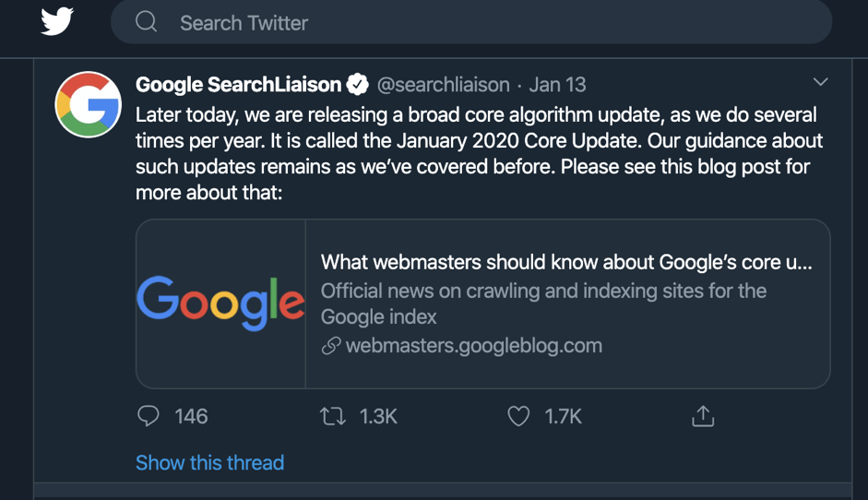Open the Google SearchLiaison display name
Screen dimensions: 868x500
tap(239, 85)
